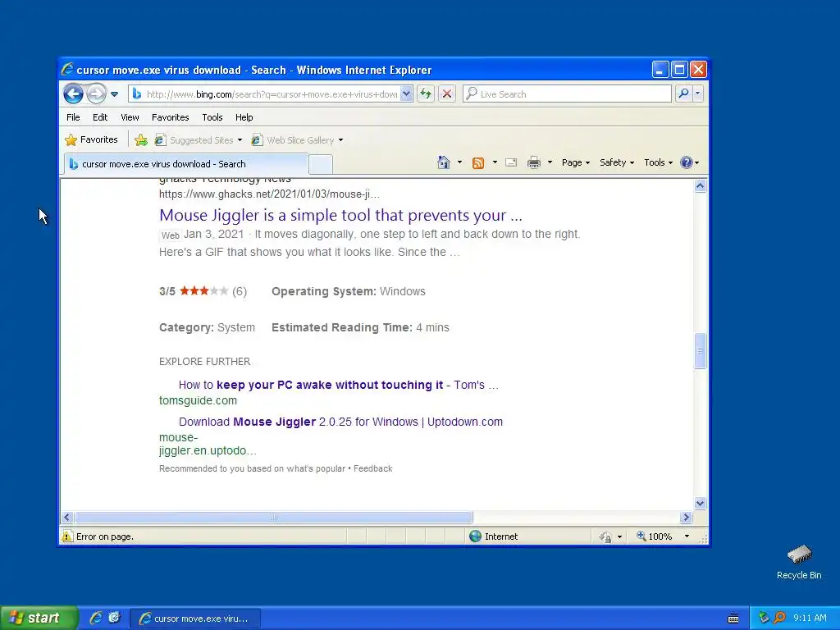The height and width of the screenshot is (630, 840).
Task: Click the 100% zoom level button
Action: click(654, 536)
